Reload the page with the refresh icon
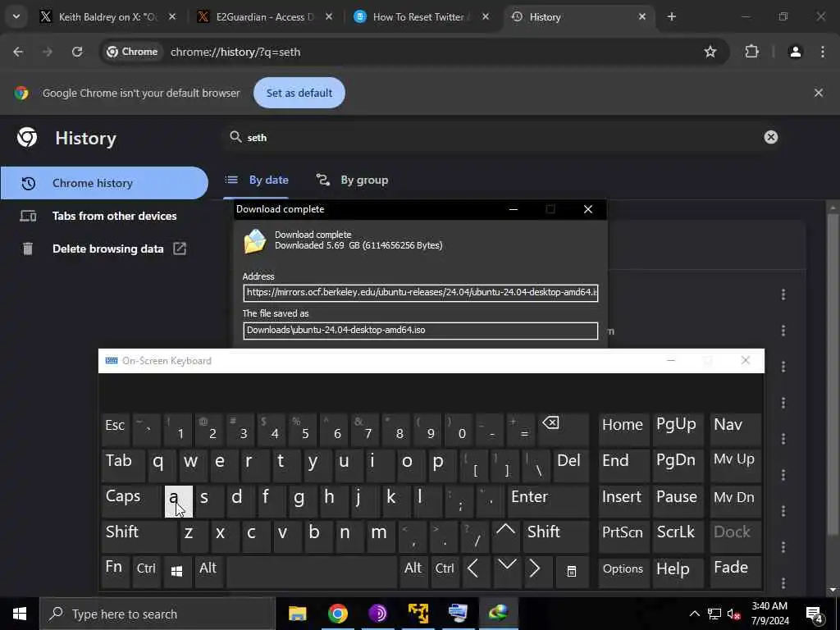Image resolution: width=840 pixels, height=630 pixels. (77, 52)
